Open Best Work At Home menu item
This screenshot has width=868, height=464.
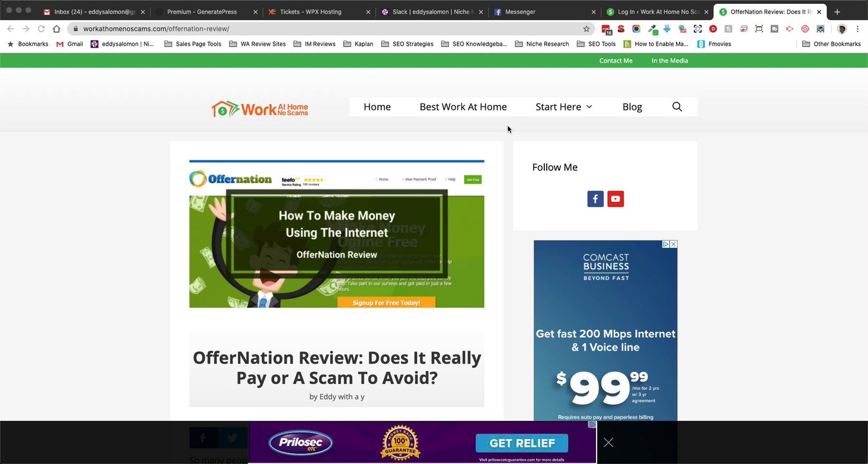coord(463,107)
